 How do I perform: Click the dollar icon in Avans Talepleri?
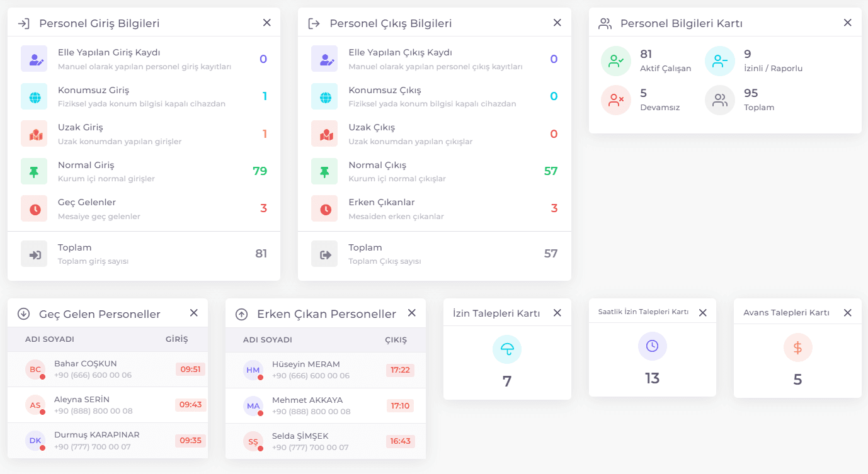tap(797, 347)
